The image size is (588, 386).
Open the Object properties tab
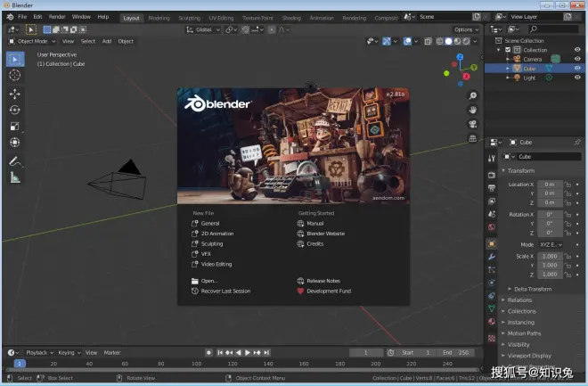[x=492, y=244]
